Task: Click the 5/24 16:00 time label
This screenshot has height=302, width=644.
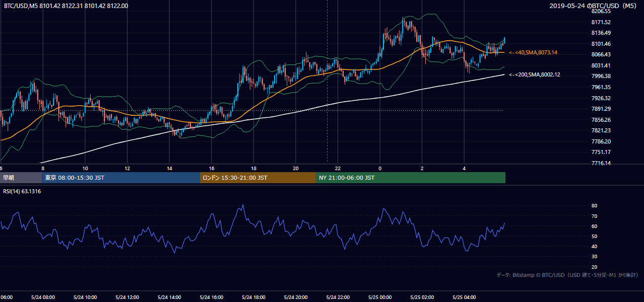Action: (211, 297)
